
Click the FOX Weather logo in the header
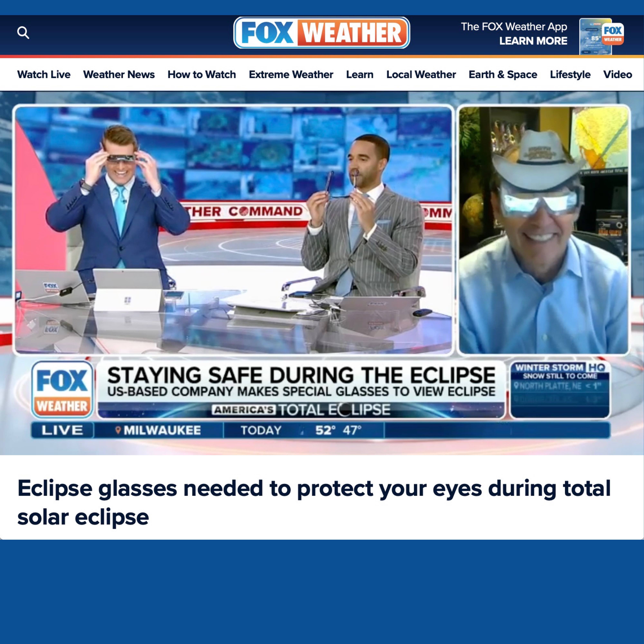pos(322,33)
